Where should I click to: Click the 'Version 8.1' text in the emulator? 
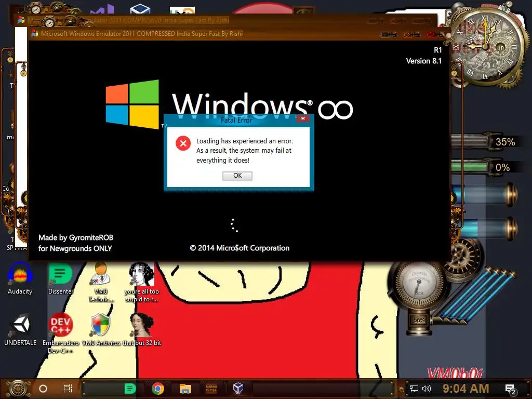tap(424, 61)
